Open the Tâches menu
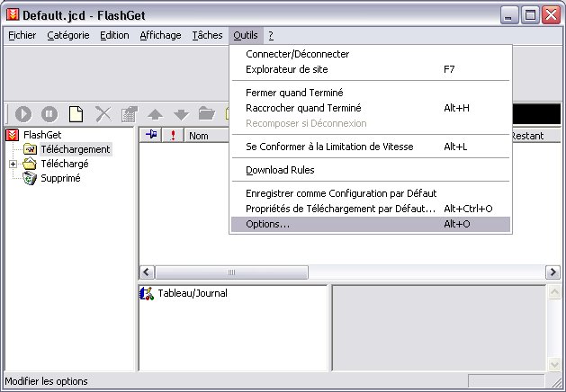566x392 pixels. (x=207, y=35)
